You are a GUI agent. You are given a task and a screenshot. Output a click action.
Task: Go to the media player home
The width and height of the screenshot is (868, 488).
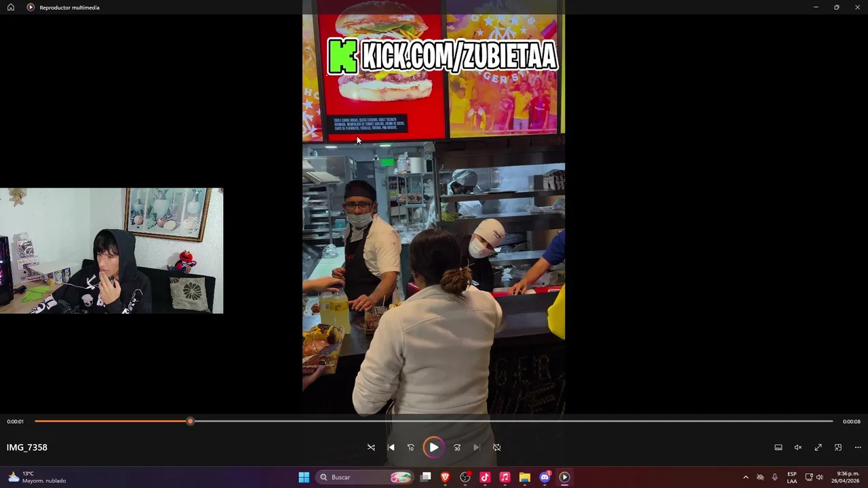pyautogui.click(x=11, y=7)
